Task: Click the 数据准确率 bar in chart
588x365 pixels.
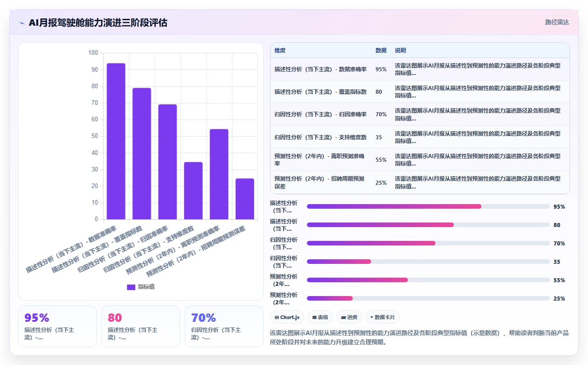Action: pos(116,141)
